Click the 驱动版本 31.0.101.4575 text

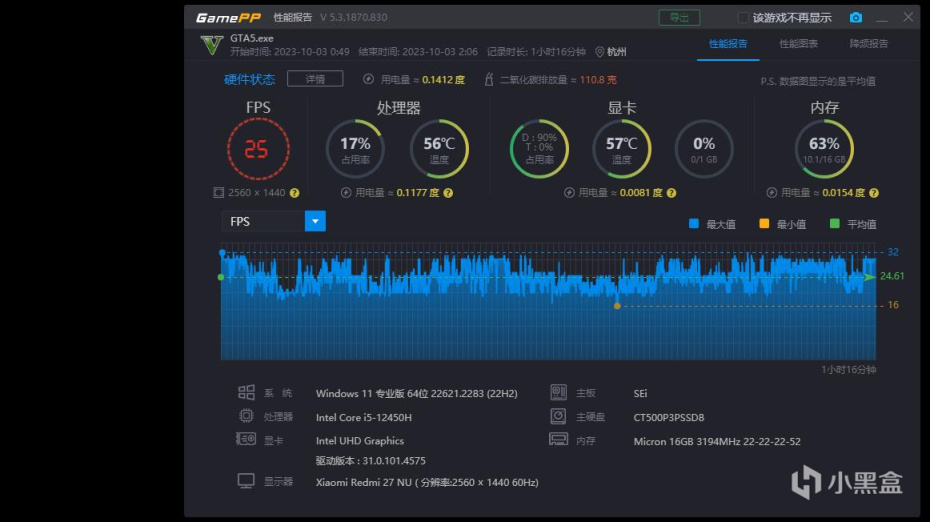371,461
